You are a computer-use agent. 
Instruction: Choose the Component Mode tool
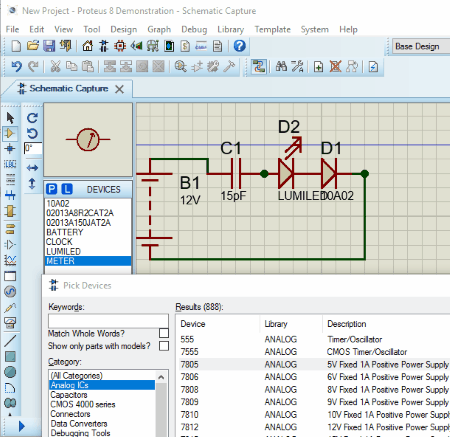(10, 133)
